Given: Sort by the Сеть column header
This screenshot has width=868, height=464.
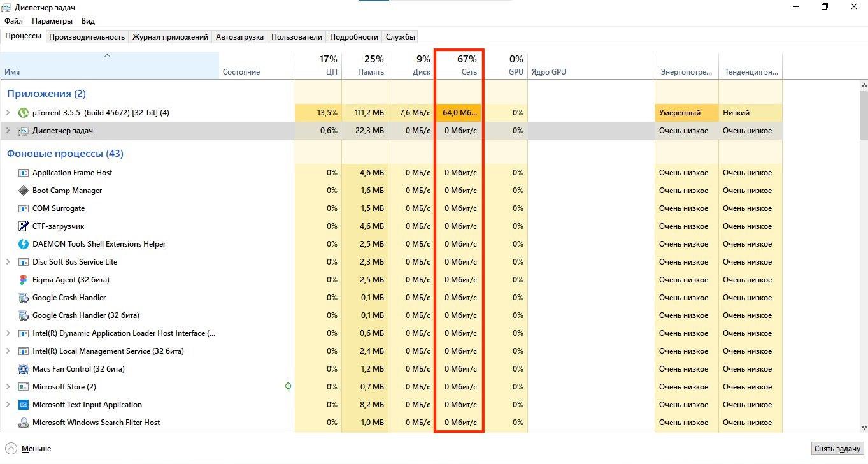Looking at the screenshot, I should tap(459, 65).
